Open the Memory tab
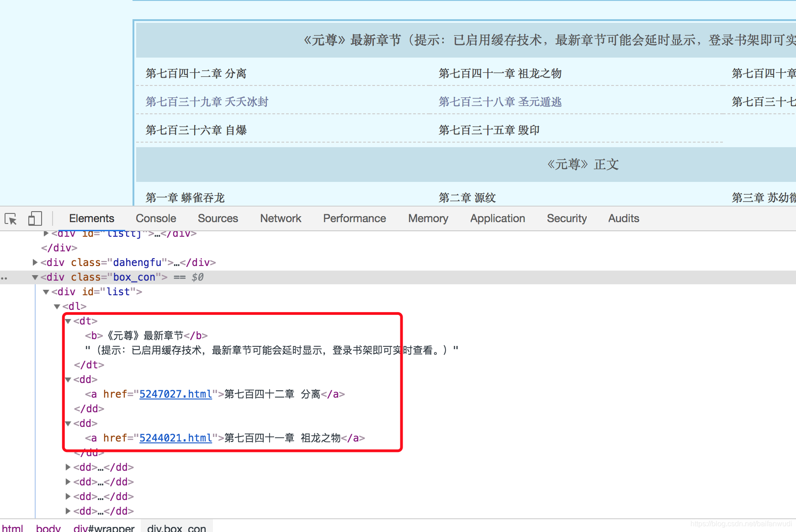796x532 pixels. pyautogui.click(x=428, y=218)
